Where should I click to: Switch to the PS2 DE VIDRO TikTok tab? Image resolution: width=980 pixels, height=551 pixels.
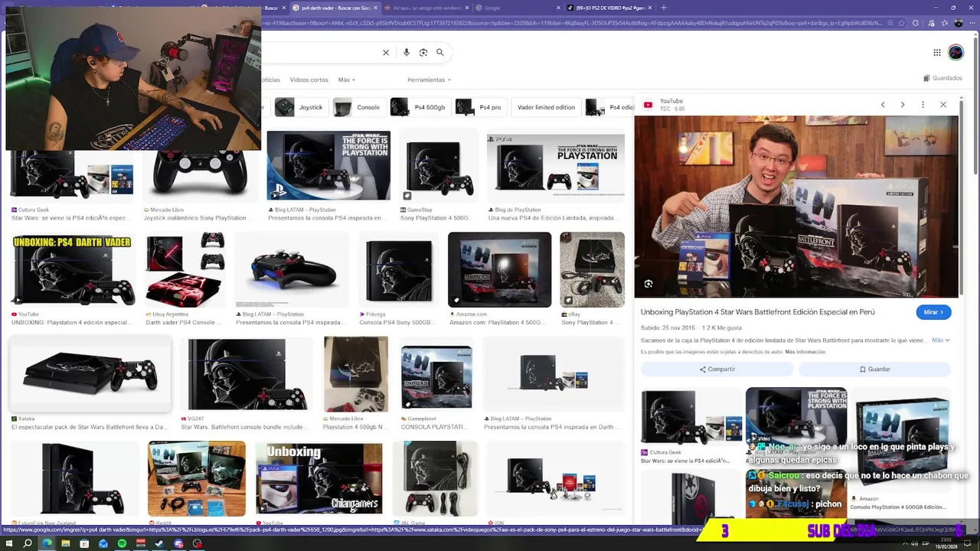coord(609,8)
